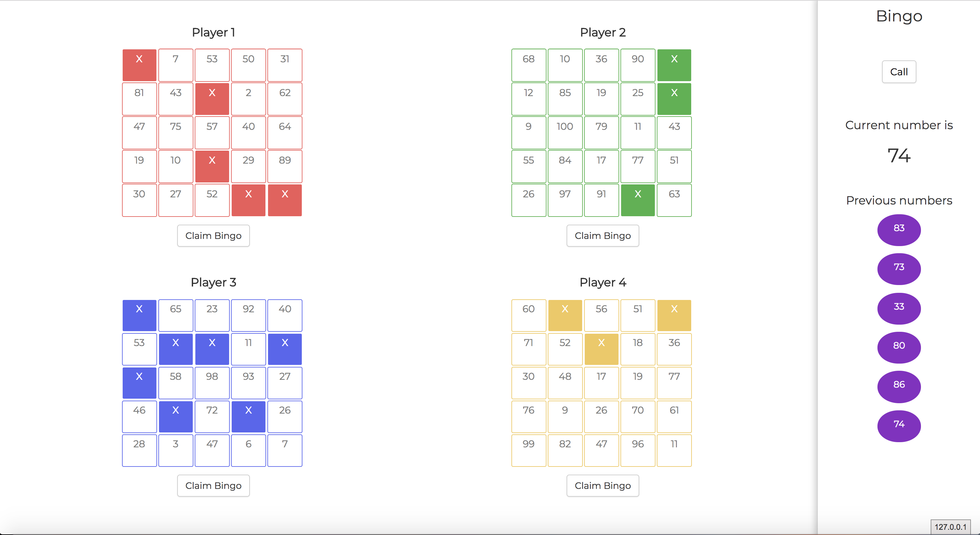Screen dimensions: 980x535
Task: Click Claim Bingo for Player 4
Action: pyautogui.click(x=602, y=486)
